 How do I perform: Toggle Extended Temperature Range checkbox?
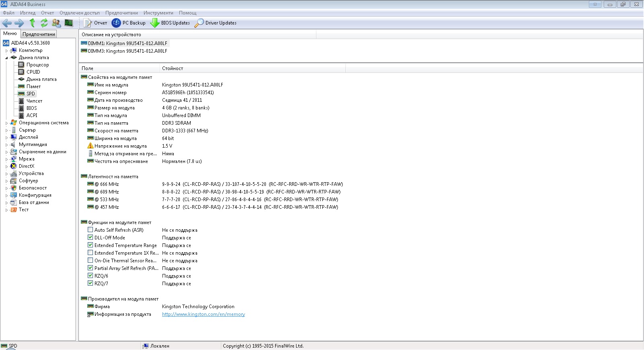point(90,245)
